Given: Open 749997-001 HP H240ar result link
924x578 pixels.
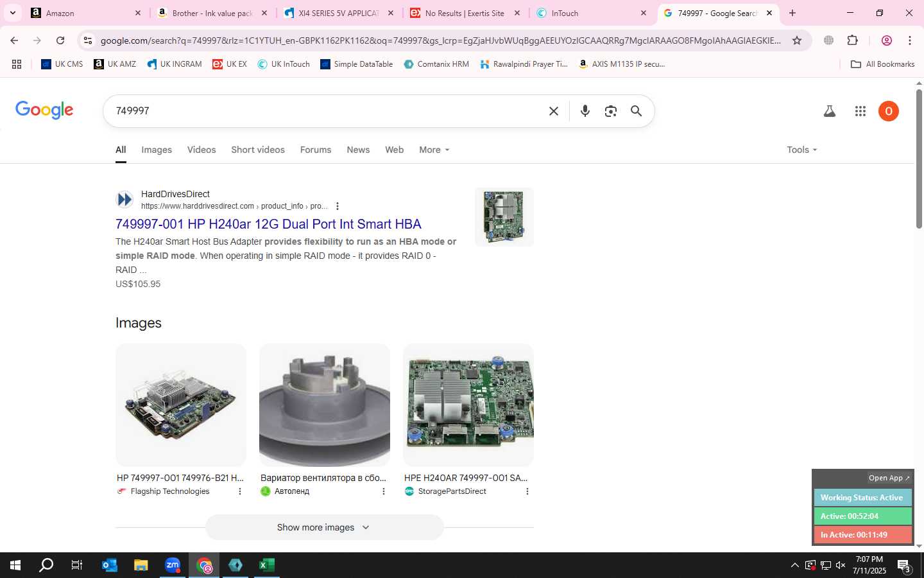Looking at the screenshot, I should (268, 224).
